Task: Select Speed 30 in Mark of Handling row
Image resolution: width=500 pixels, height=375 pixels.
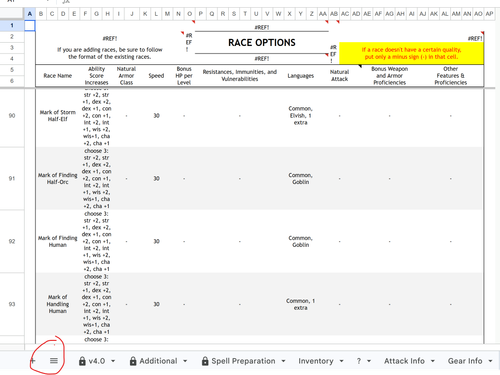Action: (x=156, y=304)
